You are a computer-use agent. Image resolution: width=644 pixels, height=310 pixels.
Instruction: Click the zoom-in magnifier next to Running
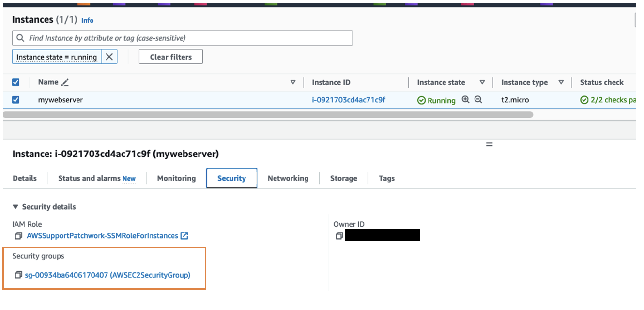[465, 100]
